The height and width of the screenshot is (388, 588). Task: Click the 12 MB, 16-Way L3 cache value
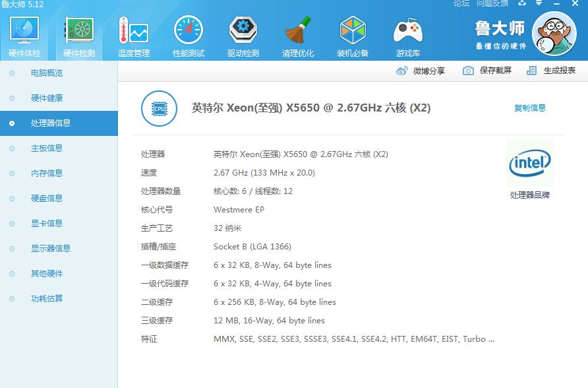269,321
